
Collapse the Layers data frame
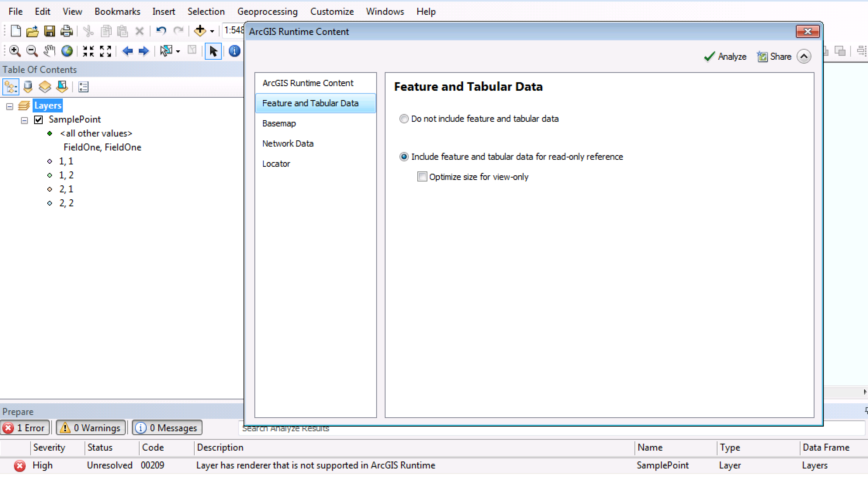[10, 106]
